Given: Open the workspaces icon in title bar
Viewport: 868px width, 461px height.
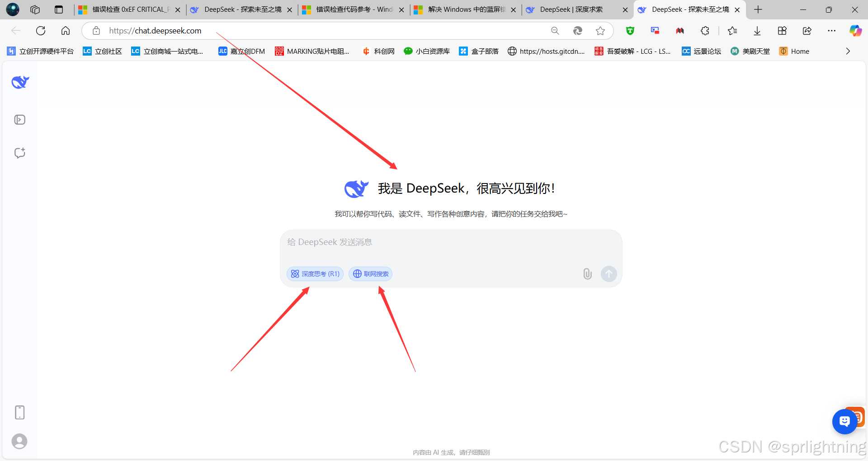Looking at the screenshot, I should coord(35,9).
